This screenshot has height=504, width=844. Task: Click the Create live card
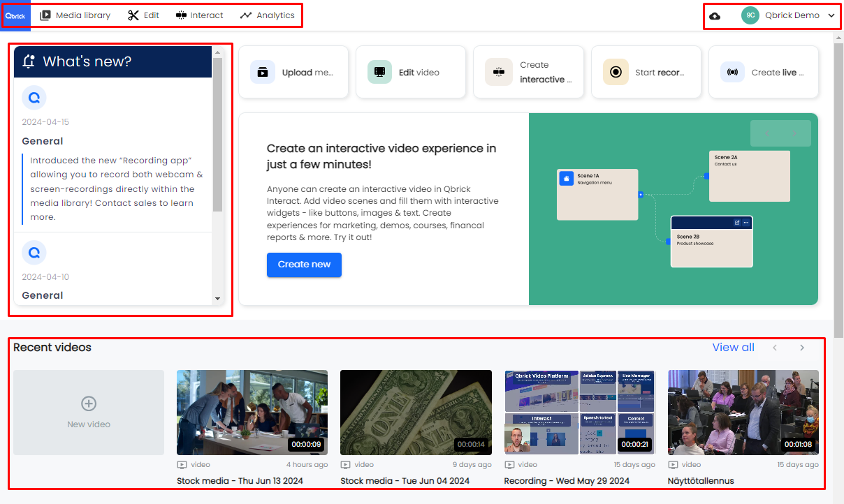764,72
